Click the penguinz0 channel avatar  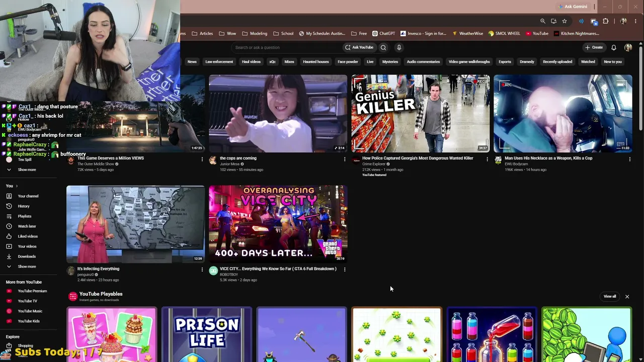tap(71, 271)
